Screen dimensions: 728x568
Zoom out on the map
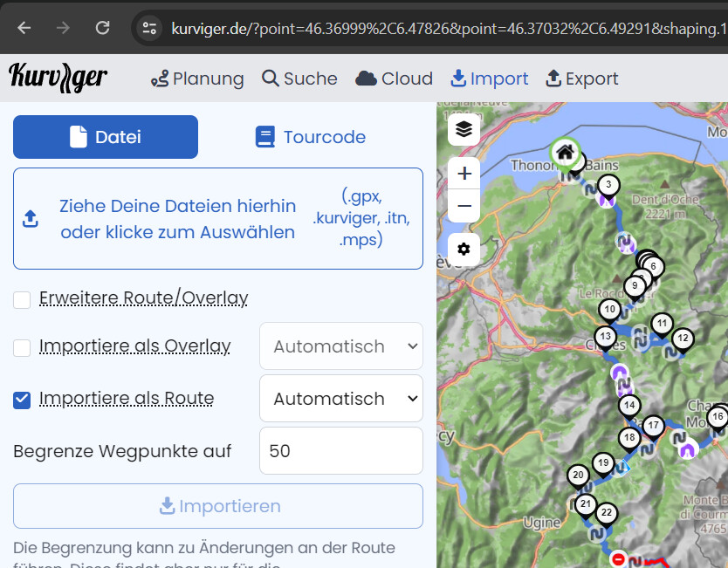click(x=464, y=206)
